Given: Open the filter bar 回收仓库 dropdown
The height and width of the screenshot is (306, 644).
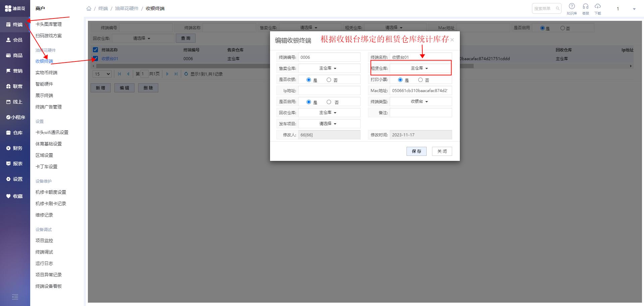Looking at the screenshot, I should (x=143, y=38).
